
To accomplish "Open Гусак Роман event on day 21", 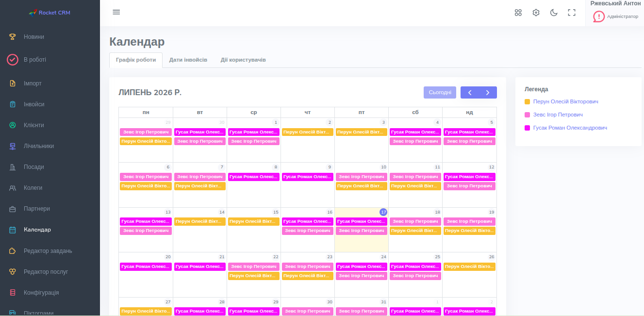I will pos(200,266).
